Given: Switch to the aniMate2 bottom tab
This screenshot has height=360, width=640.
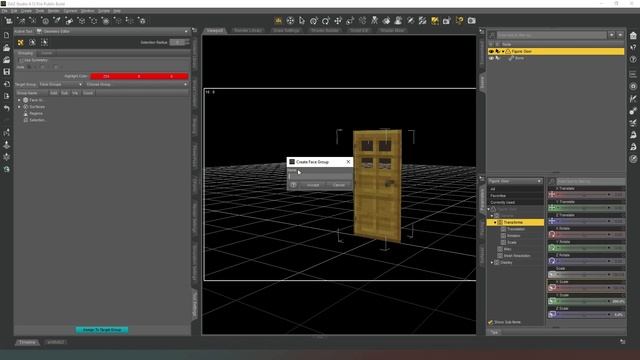Looking at the screenshot, I should (56, 342).
